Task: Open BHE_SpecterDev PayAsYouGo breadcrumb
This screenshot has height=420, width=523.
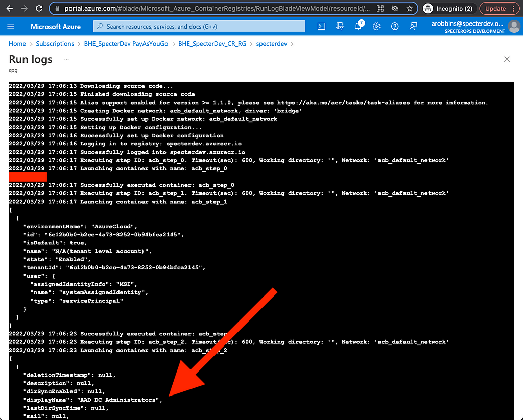Action: tap(126, 44)
